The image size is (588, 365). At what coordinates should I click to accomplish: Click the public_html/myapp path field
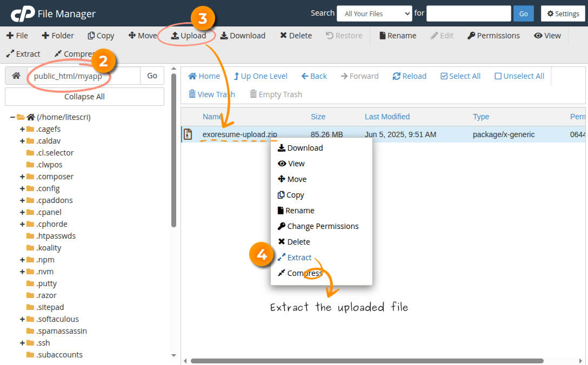[x=84, y=76]
